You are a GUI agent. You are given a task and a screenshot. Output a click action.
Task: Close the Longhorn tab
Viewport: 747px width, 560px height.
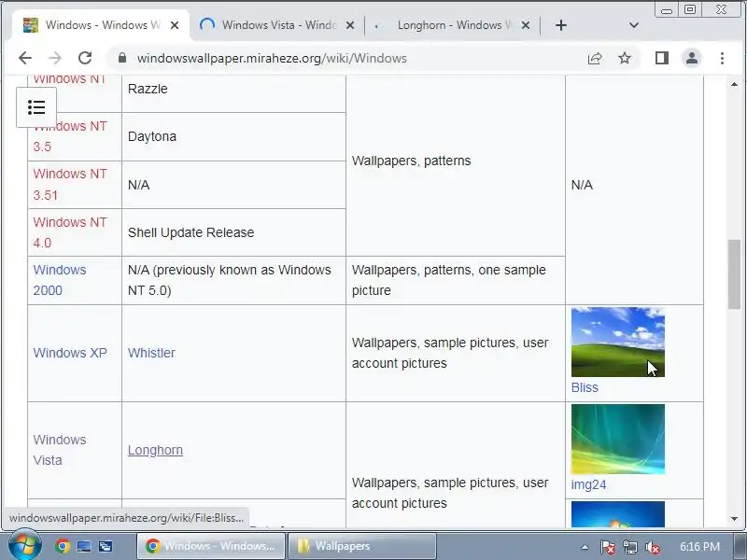point(526,25)
